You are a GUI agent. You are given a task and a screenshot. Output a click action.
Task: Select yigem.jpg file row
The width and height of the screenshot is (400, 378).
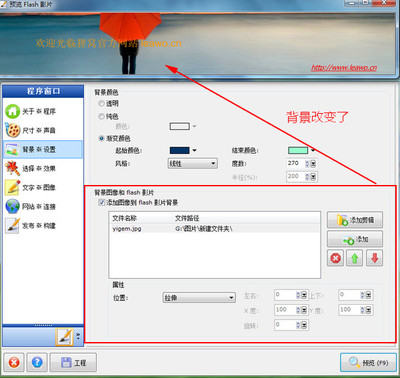click(214, 229)
